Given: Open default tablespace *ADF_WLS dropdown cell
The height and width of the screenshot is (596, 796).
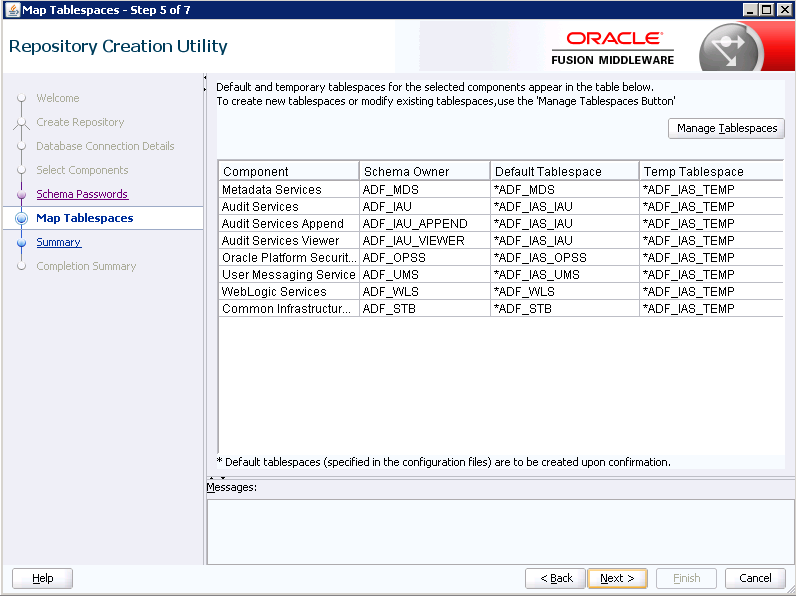Looking at the screenshot, I should [x=565, y=291].
